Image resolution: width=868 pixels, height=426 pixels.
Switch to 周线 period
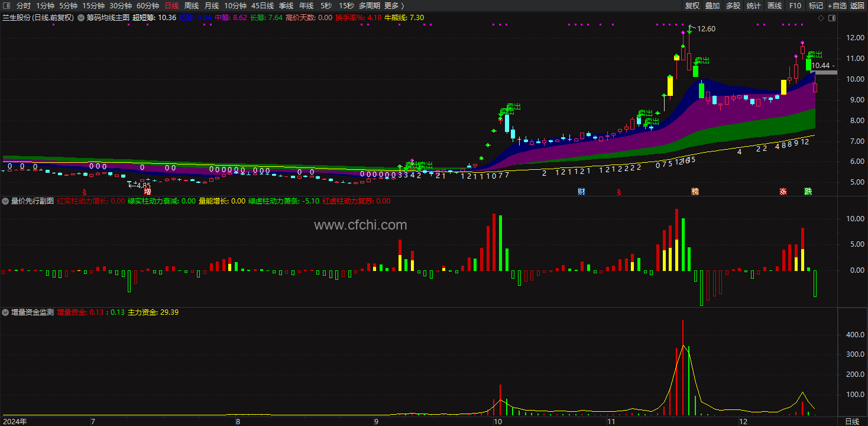pos(192,5)
